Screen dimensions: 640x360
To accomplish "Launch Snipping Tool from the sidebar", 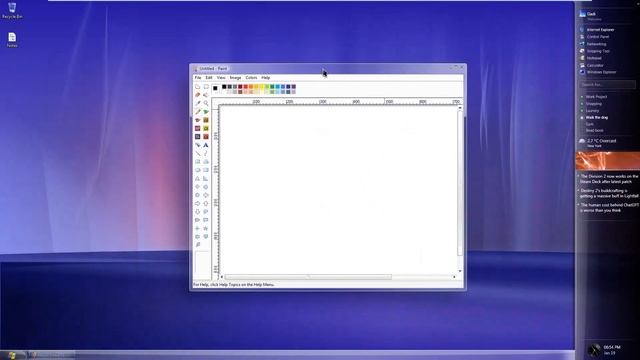I will point(595,51).
